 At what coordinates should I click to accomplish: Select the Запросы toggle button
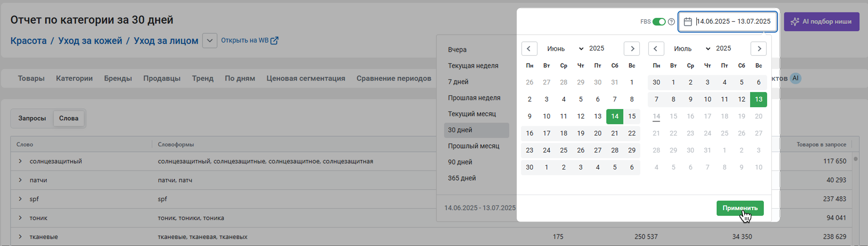coord(32,119)
